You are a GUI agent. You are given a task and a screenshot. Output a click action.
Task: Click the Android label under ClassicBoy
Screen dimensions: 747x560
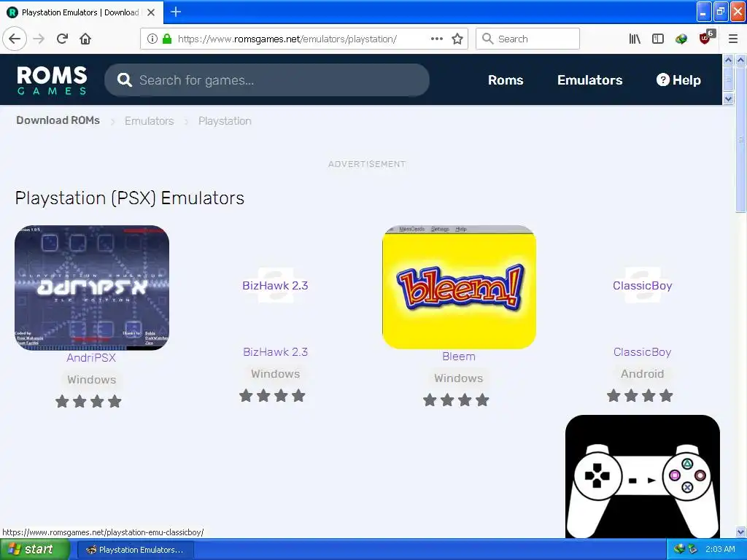pyautogui.click(x=643, y=374)
